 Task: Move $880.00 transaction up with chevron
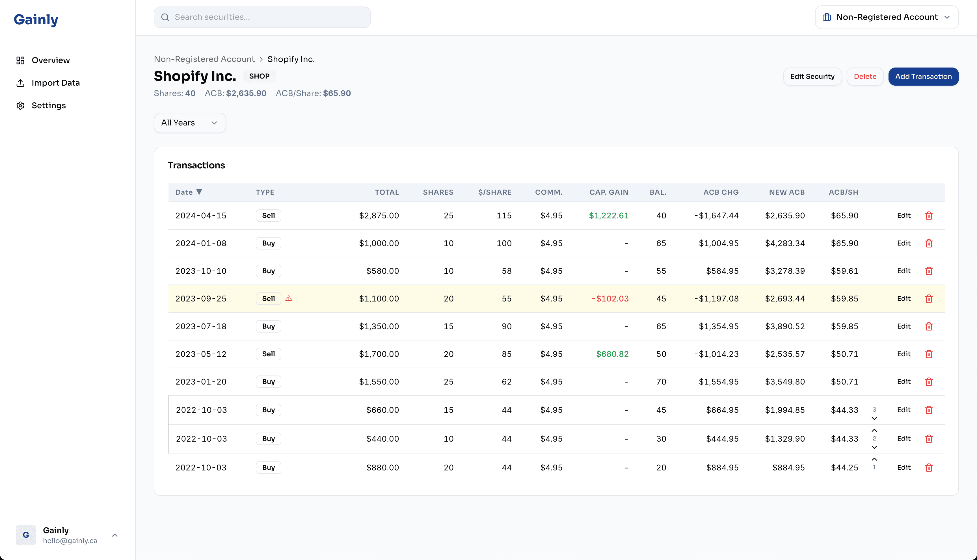coord(874,459)
